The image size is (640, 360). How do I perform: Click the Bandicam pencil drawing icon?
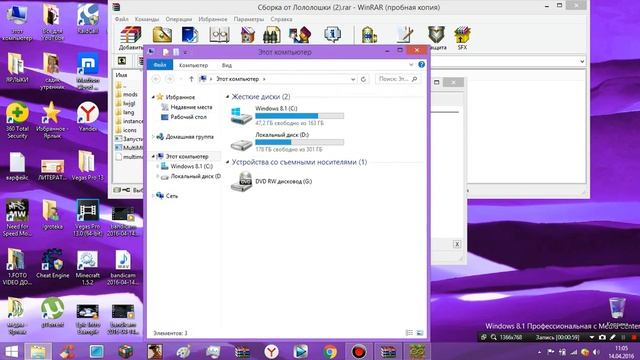[x=613, y=337]
